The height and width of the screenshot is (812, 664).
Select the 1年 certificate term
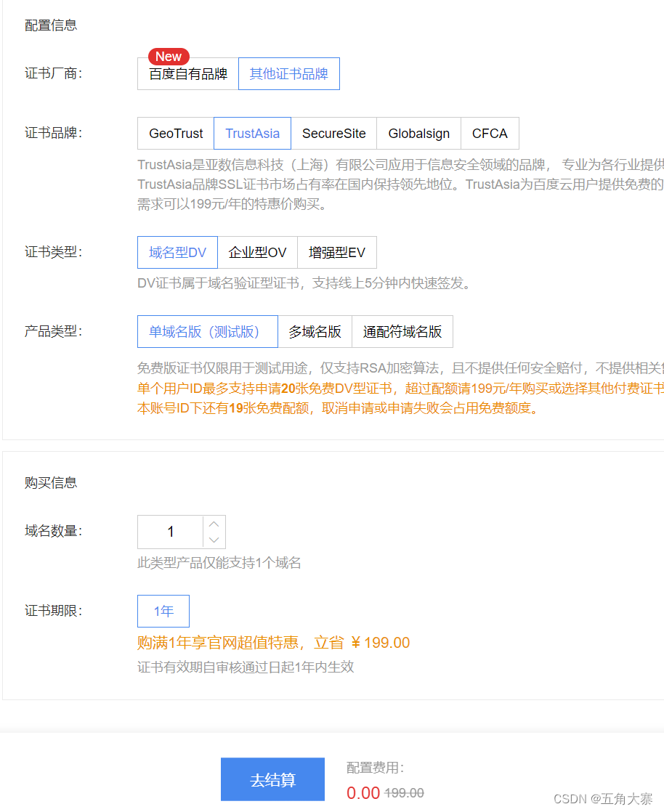pos(163,611)
